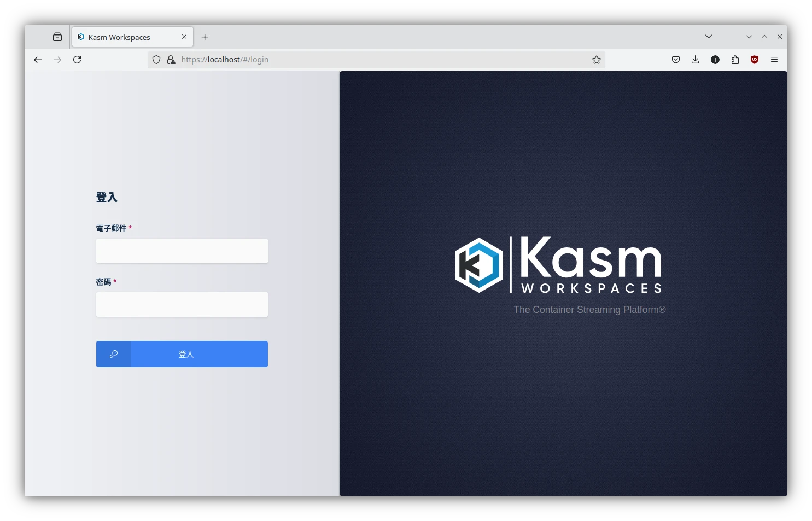
Task: Click the 密碼 password input field
Action: tap(182, 304)
